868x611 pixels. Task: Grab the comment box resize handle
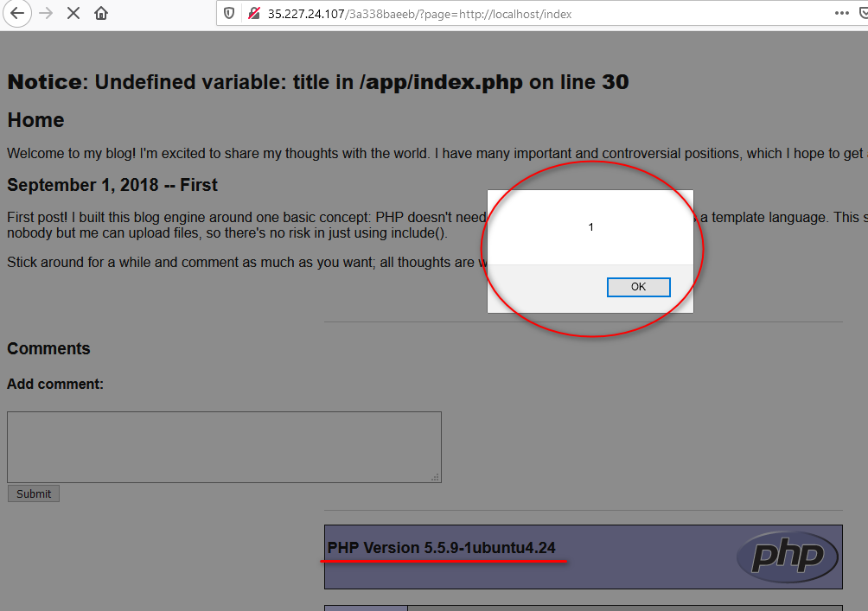(435, 476)
